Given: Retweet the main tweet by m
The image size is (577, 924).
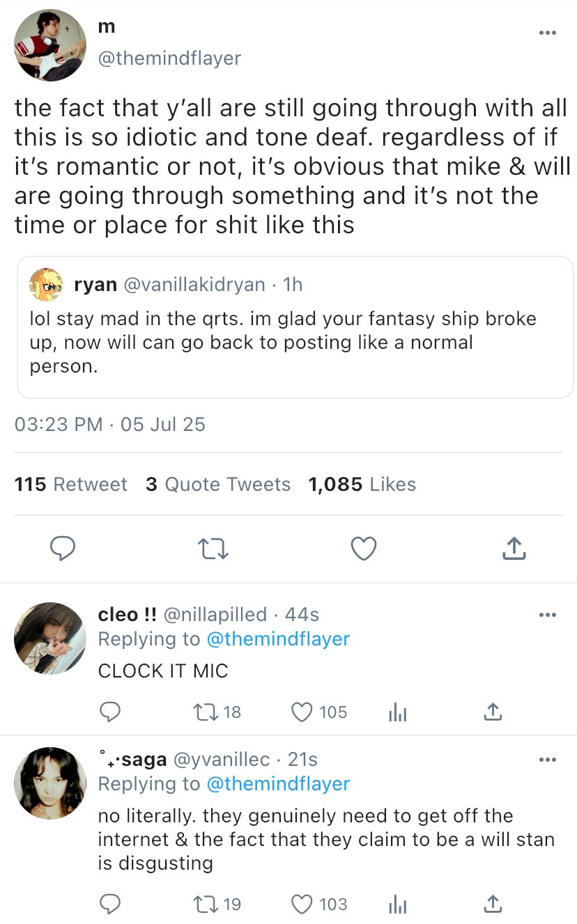Looking at the screenshot, I should pos(213,549).
